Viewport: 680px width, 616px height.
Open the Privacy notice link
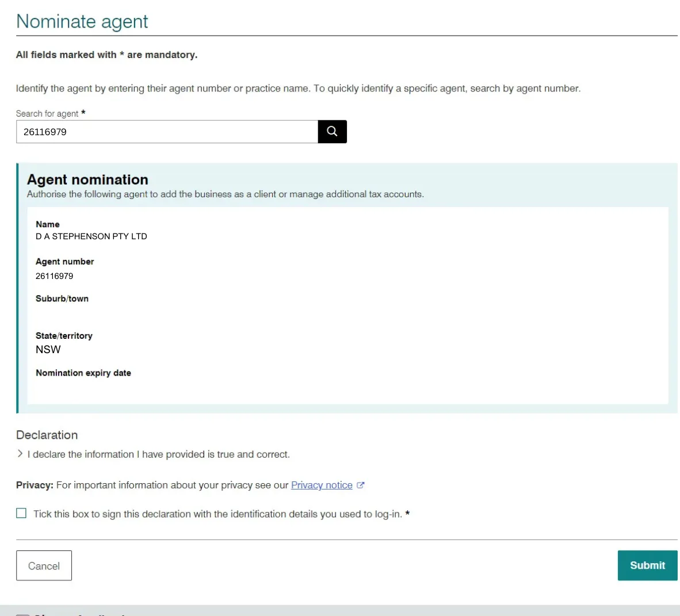[x=322, y=485]
